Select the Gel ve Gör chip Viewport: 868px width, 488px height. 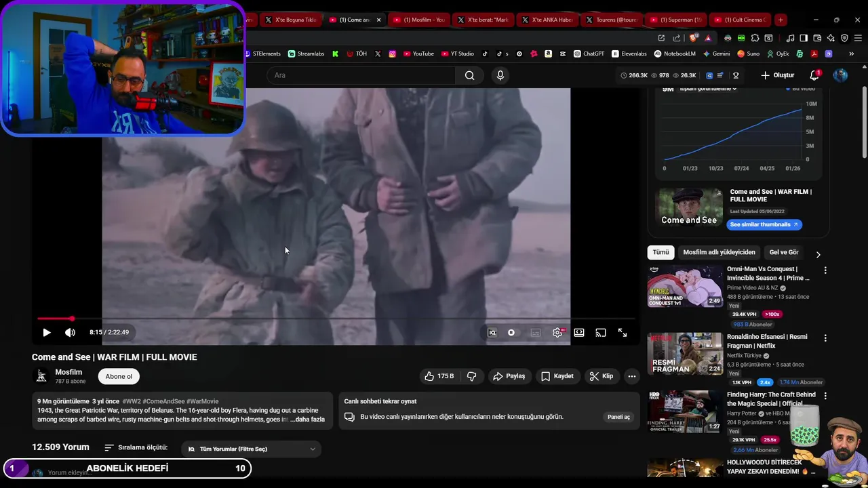click(784, 252)
